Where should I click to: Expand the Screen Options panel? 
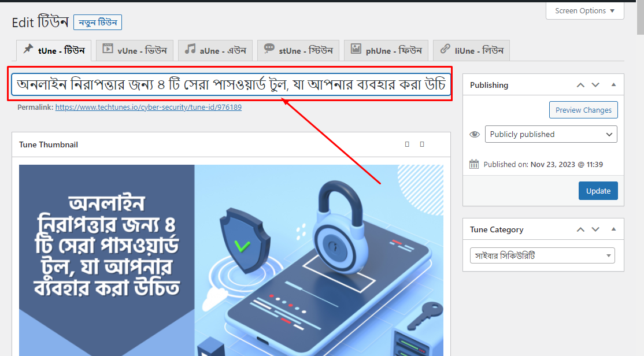tap(584, 10)
